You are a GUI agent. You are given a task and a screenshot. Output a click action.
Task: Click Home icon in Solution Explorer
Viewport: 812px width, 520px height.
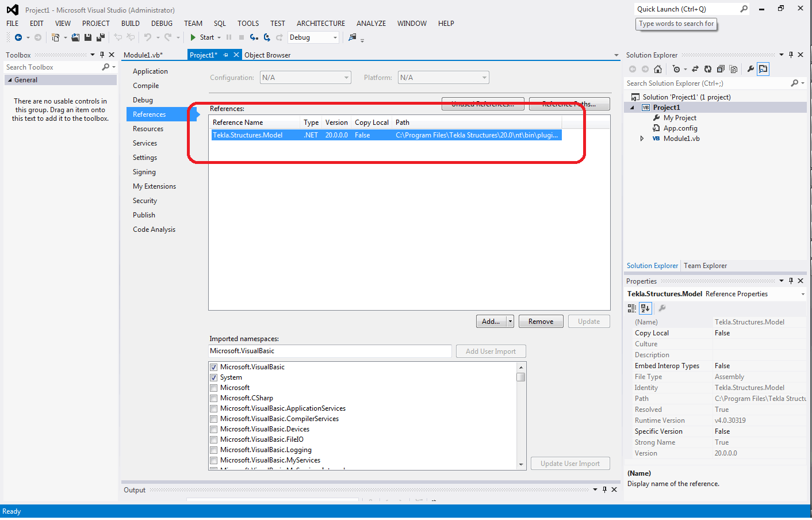(658, 69)
